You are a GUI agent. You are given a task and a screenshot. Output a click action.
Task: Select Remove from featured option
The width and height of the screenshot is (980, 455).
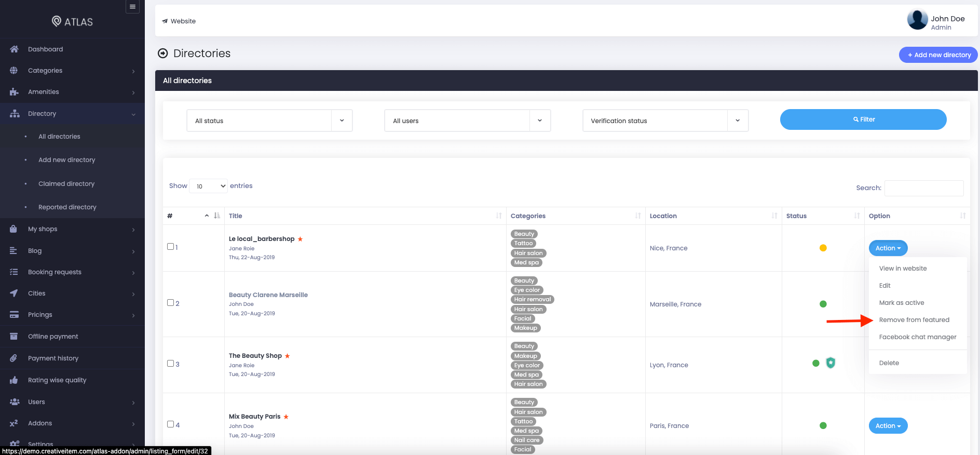[914, 320]
